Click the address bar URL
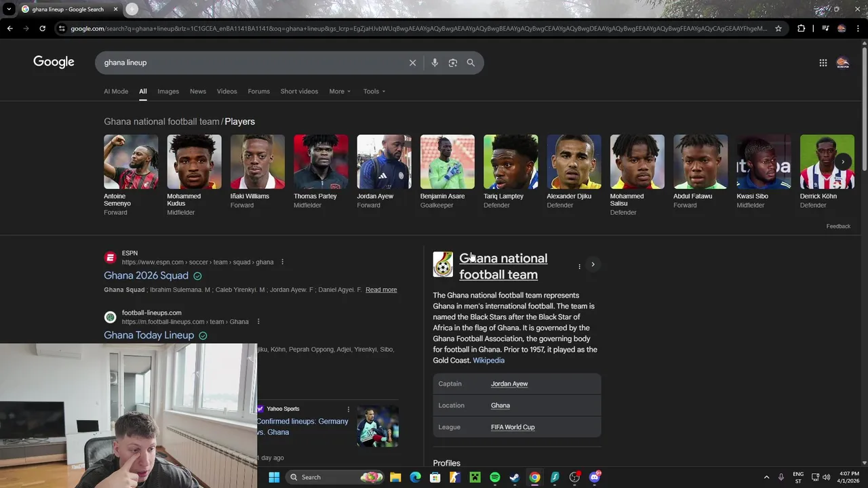868x488 pixels. (418, 28)
